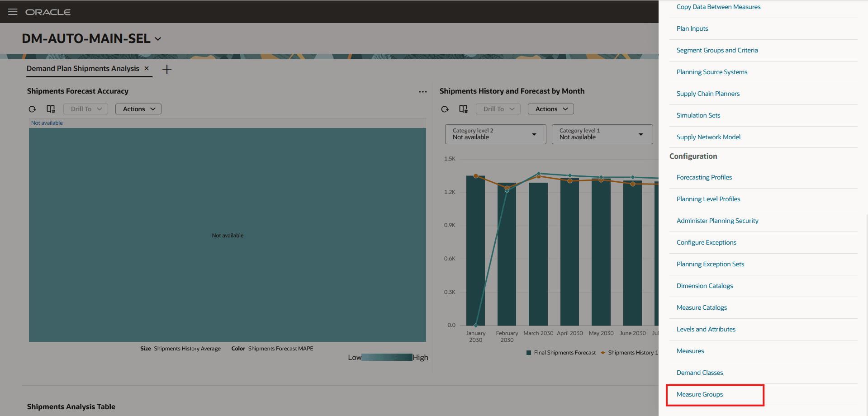Screen dimensions: 868x416
Task: Refresh the Shipments Forecast Accuracy chart
Action: click(32, 109)
